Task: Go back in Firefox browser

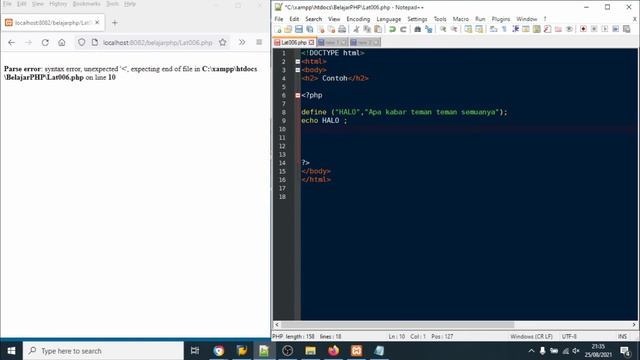Action: pos(11,42)
